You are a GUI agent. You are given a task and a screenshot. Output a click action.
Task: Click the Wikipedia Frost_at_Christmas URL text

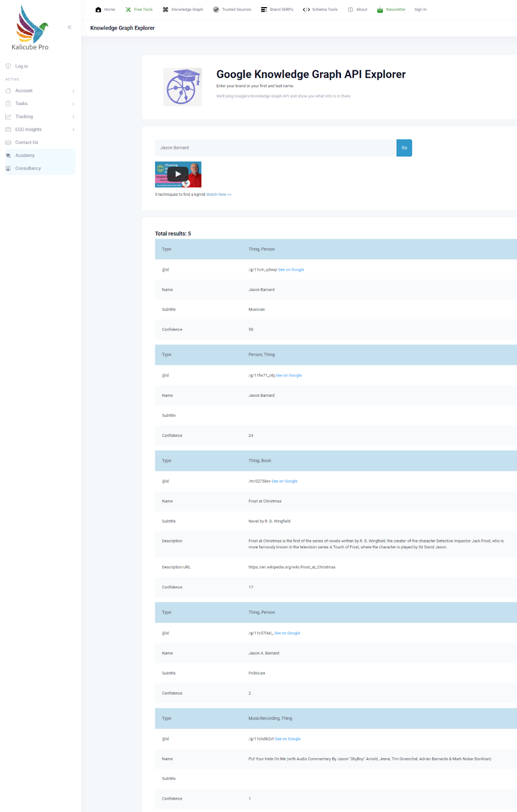(292, 567)
